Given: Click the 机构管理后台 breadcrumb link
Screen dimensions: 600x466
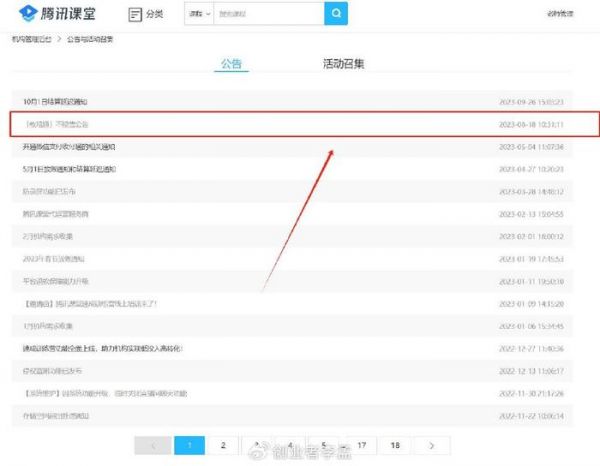Looking at the screenshot, I should [x=32, y=39].
